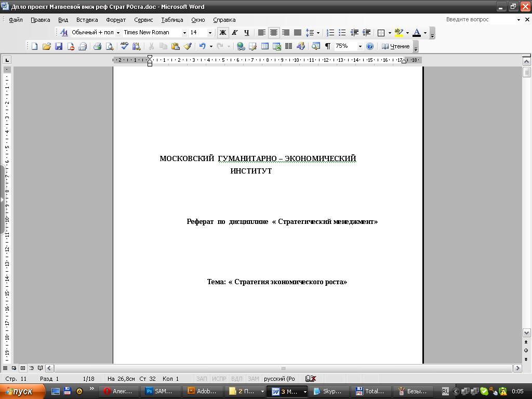
Task: Apply the outside border button
Action: pos(381,33)
